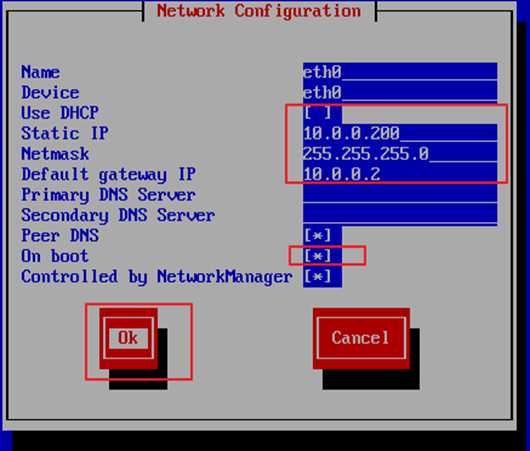Click the 'On boot' label
530x451 pixels.
55,256
